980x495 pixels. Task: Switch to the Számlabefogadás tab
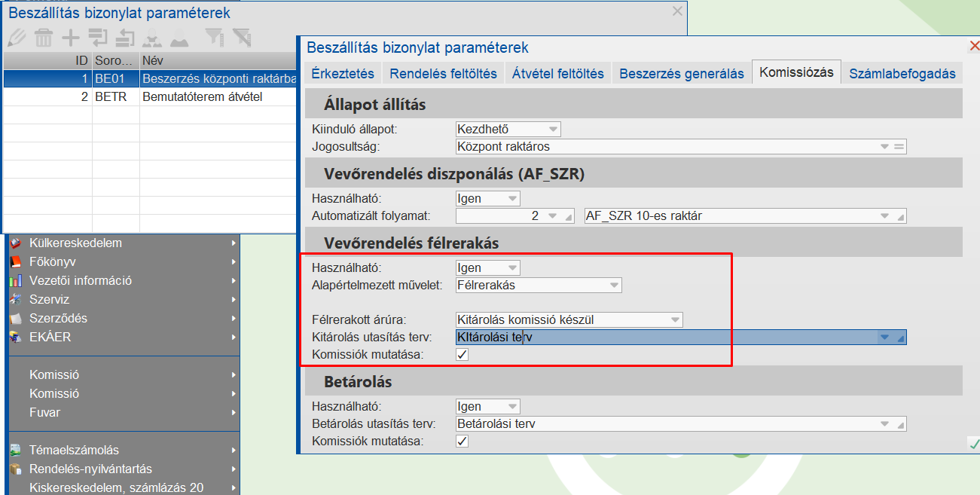pos(902,73)
